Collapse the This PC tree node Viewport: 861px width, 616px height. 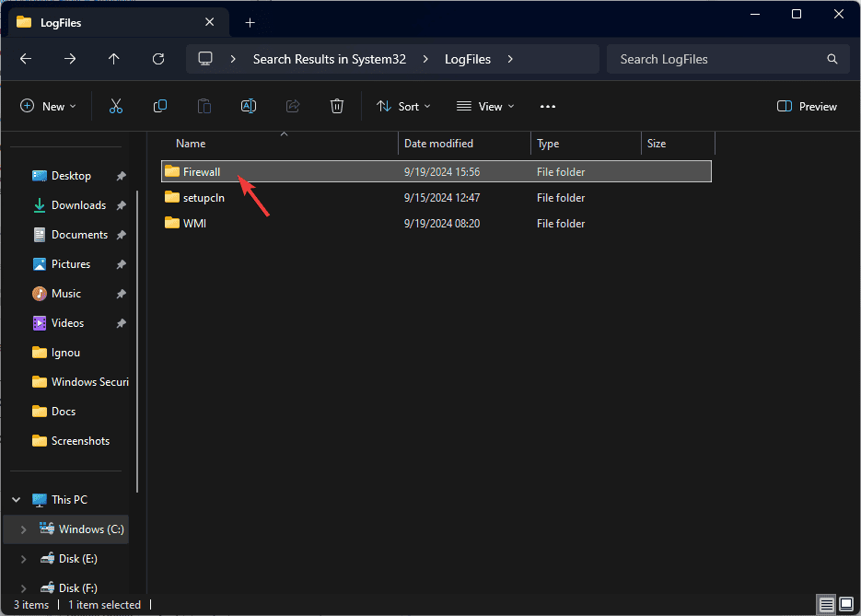(x=17, y=500)
